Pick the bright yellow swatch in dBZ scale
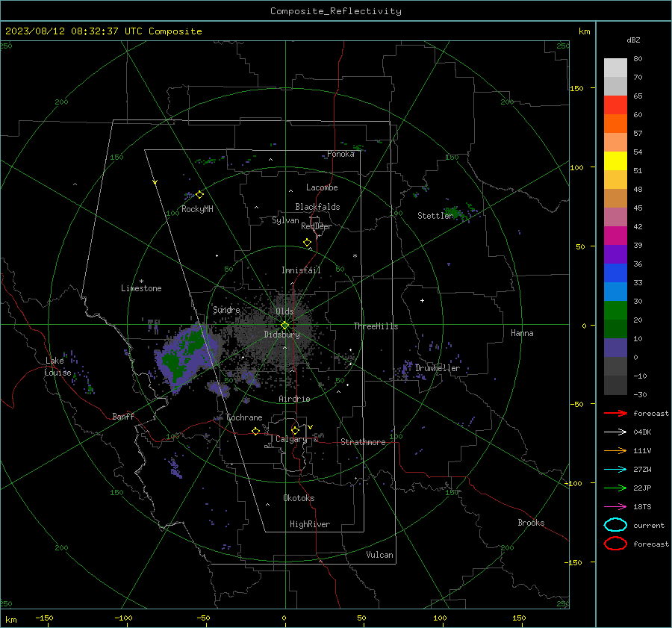 (x=615, y=161)
